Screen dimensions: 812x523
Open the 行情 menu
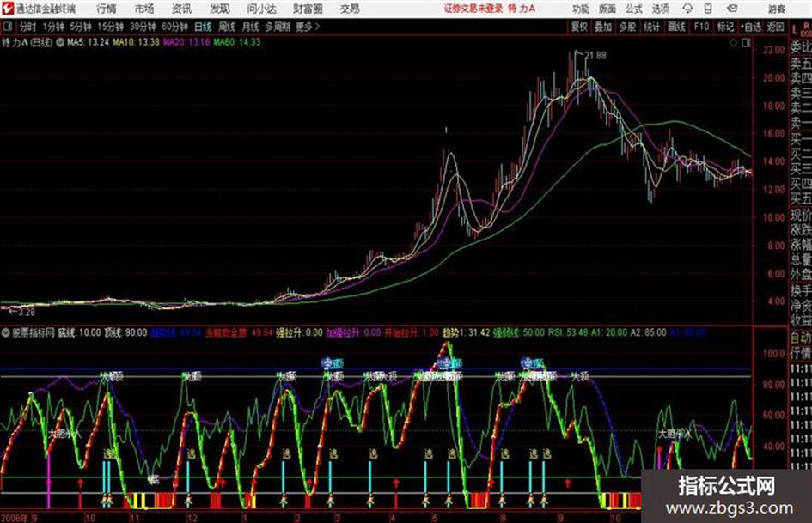[x=107, y=9]
